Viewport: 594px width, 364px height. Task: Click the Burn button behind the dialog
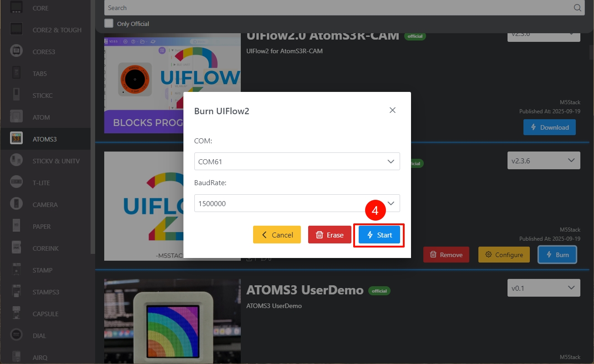(557, 255)
